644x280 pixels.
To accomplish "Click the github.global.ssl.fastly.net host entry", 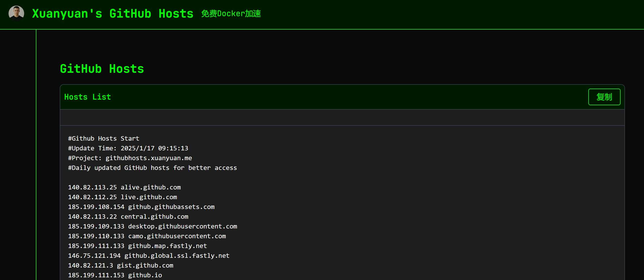I will [x=149, y=256].
